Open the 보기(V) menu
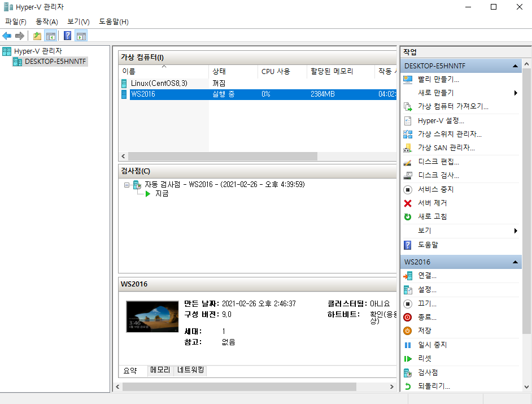This screenshot has width=532, height=404. coord(79,21)
